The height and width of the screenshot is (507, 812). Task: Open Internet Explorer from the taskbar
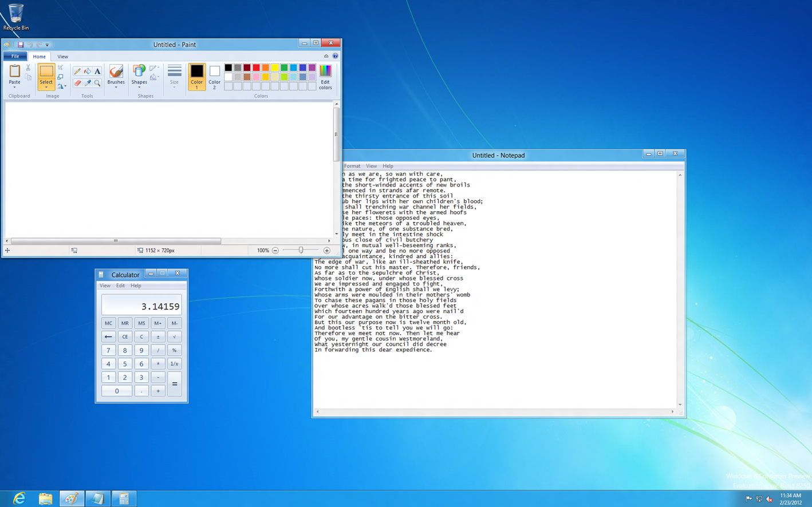[19, 498]
